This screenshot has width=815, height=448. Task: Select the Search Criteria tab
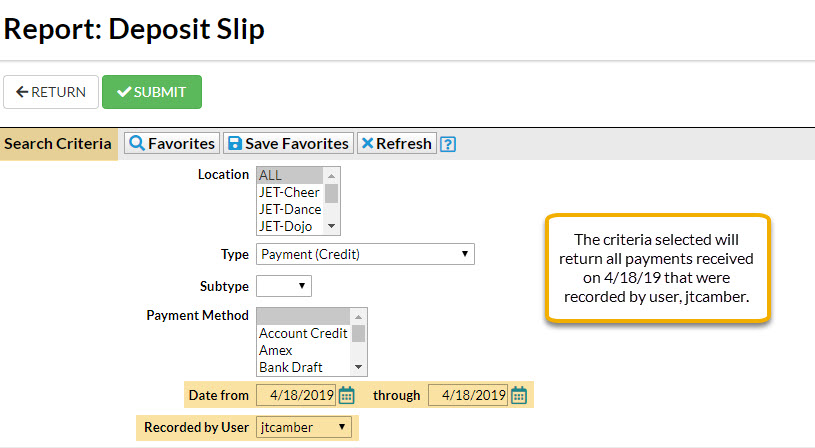pyautogui.click(x=58, y=143)
